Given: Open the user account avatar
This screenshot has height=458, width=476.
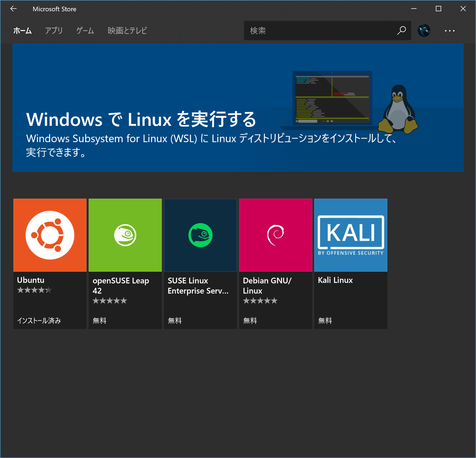Looking at the screenshot, I should pyautogui.click(x=424, y=31).
